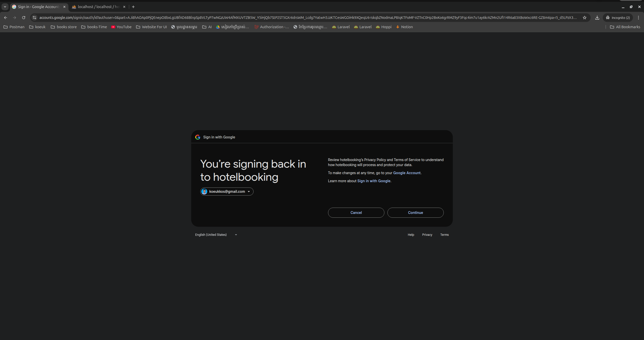Click the Cancel button
This screenshot has width=644, height=340.
click(x=356, y=213)
